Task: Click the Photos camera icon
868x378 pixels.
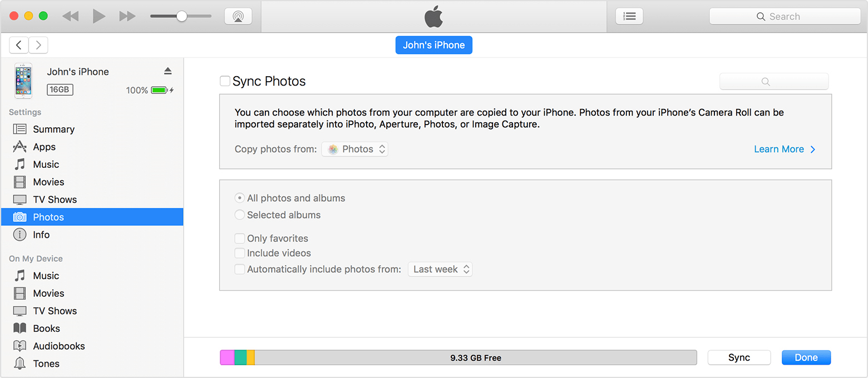Action: (19, 217)
